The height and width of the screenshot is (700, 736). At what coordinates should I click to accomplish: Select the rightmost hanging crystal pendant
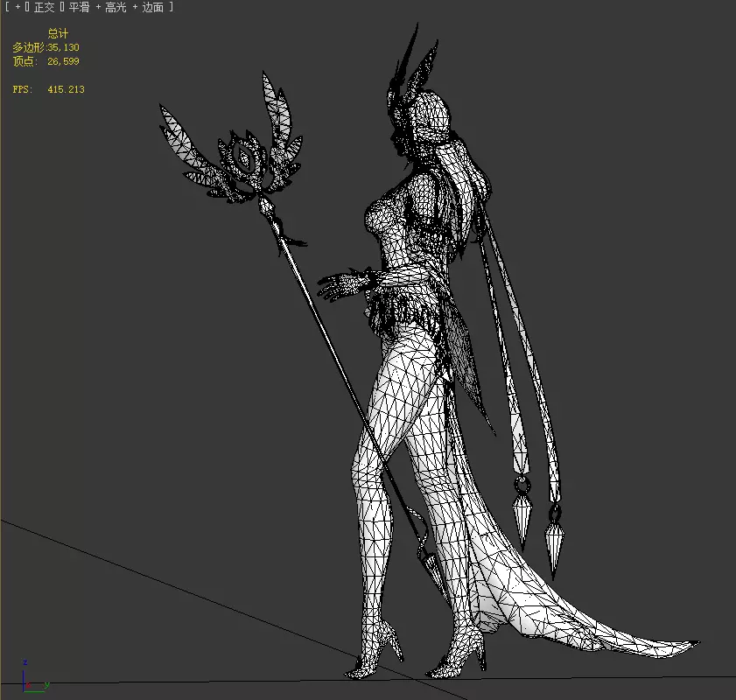554,541
